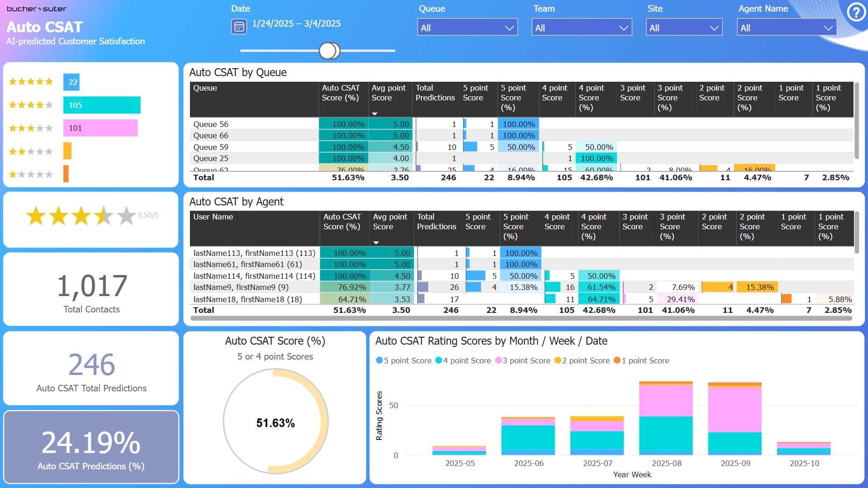
Task: Click the Queue table vertical scrollbar
Action: (x=857, y=120)
